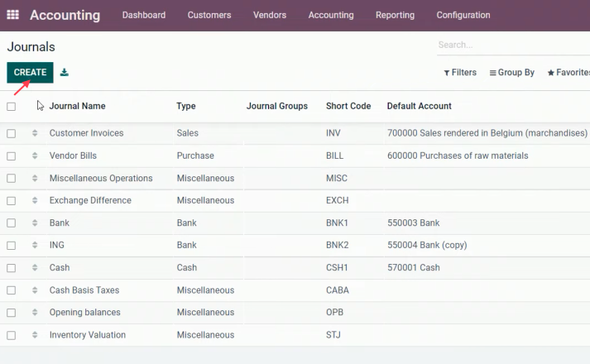This screenshot has height=364, width=590.
Task: Click the BNK2 short code cell
Action: [x=337, y=245]
